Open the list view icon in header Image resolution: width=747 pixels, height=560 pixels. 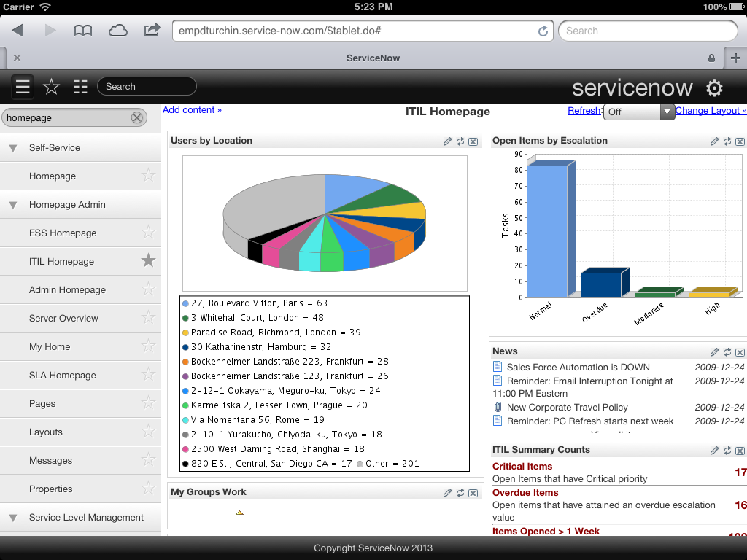(80, 87)
